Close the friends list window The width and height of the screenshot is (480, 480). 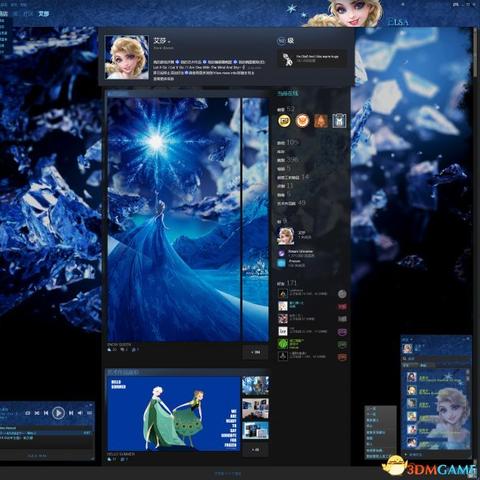469,339
